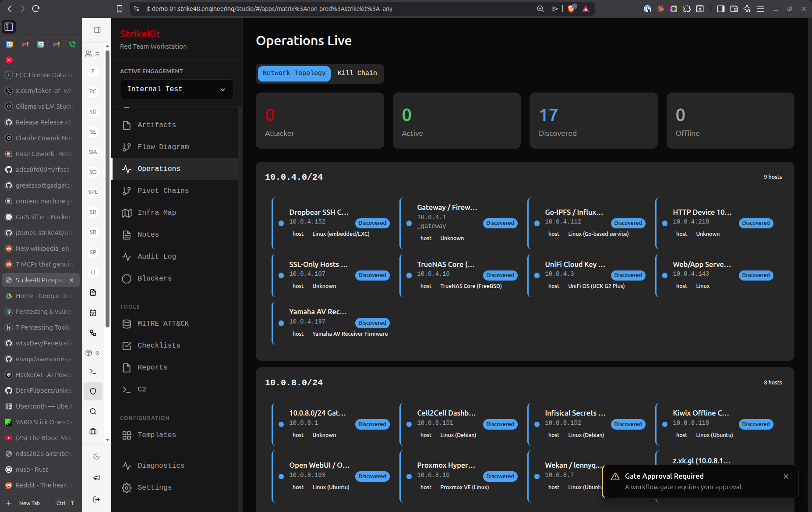The width and height of the screenshot is (812, 512).
Task: Click the Discovered badge for Dropbear SSH
Action: coord(372,223)
